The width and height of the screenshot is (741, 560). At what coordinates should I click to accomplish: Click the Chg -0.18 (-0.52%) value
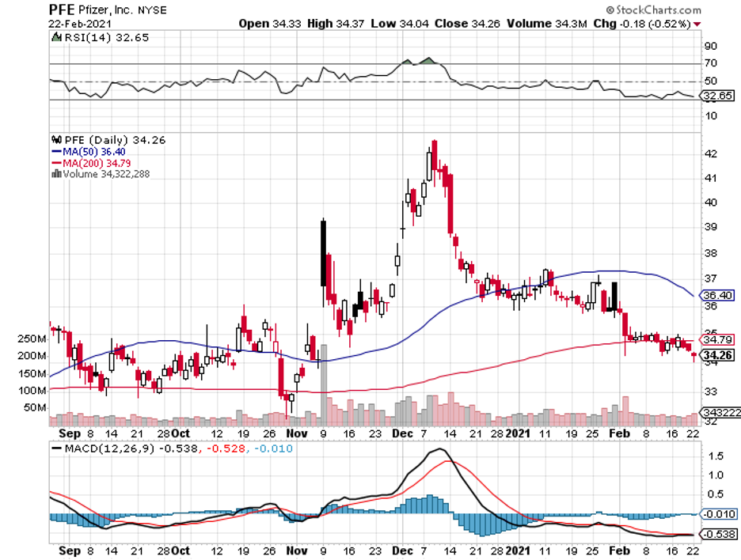(x=642, y=24)
